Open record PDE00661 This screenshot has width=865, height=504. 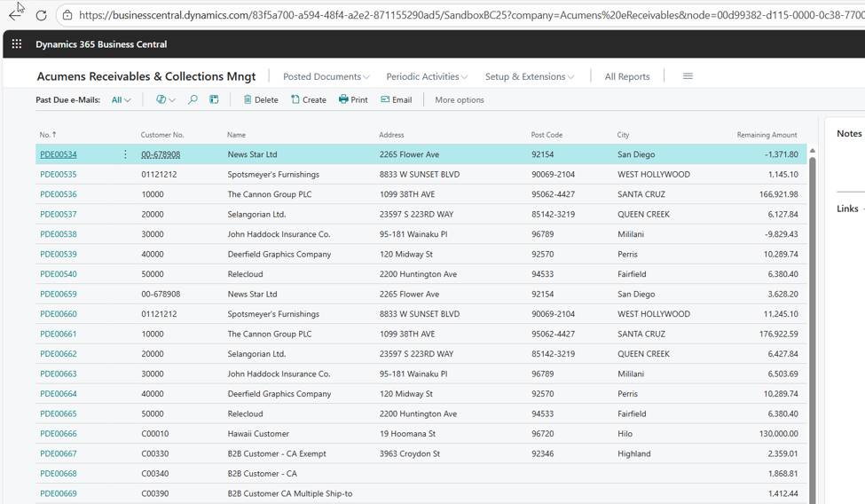pyautogui.click(x=59, y=334)
